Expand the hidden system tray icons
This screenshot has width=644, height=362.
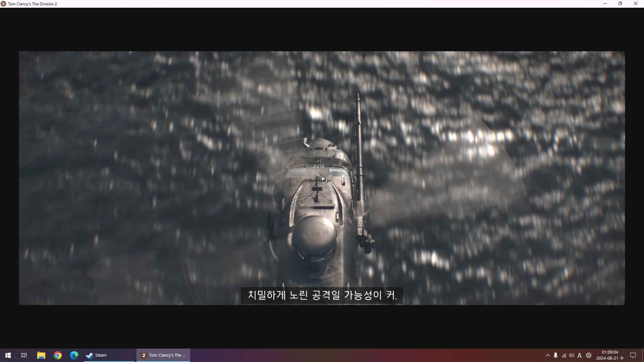click(548, 355)
